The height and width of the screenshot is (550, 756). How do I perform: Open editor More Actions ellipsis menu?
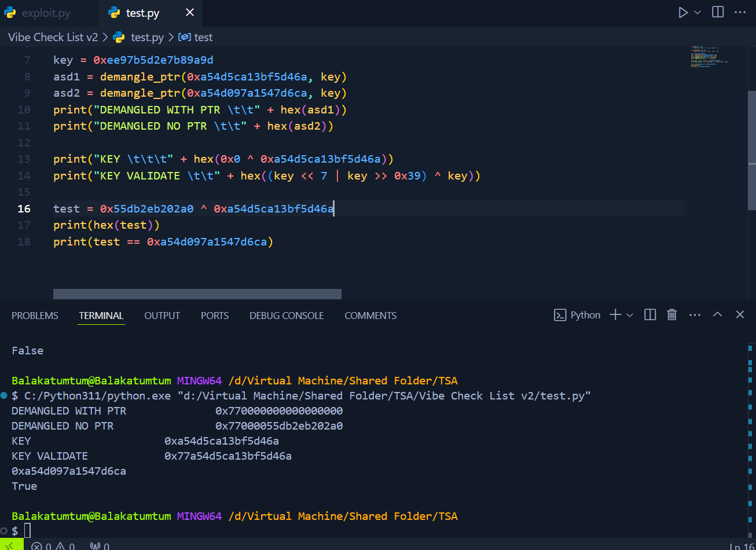click(x=740, y=12)
